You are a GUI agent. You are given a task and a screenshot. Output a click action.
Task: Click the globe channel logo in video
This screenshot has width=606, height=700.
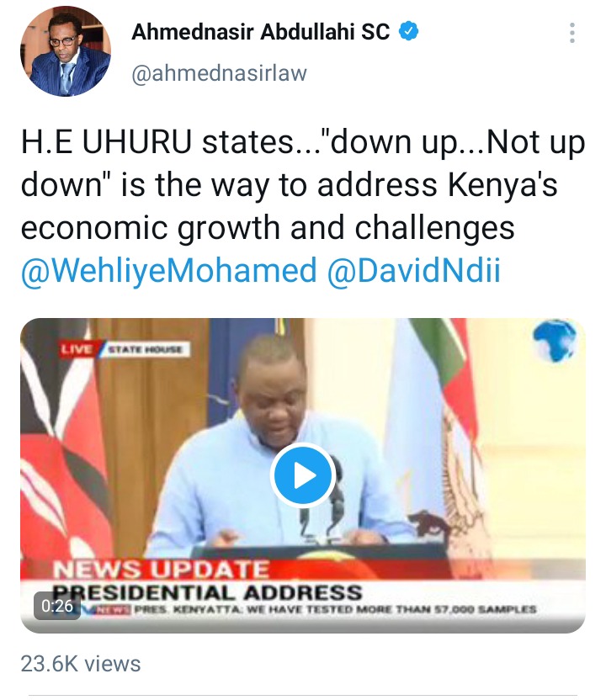pos(554,341)
